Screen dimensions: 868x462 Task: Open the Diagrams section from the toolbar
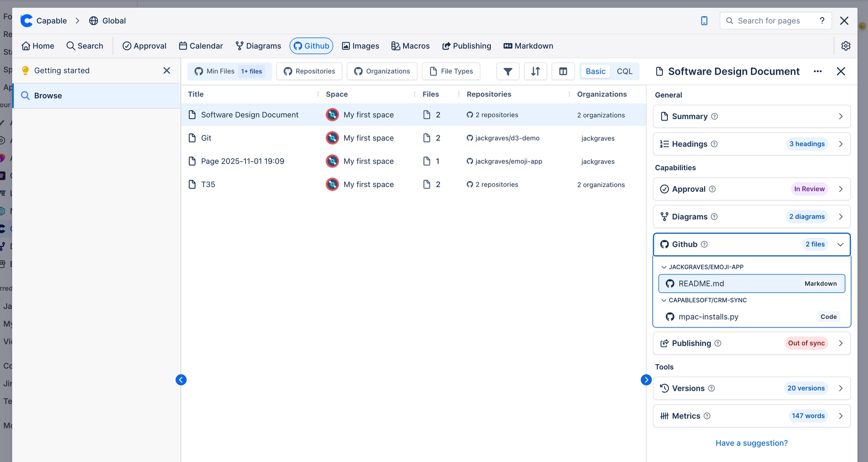(x=258, y=46)
